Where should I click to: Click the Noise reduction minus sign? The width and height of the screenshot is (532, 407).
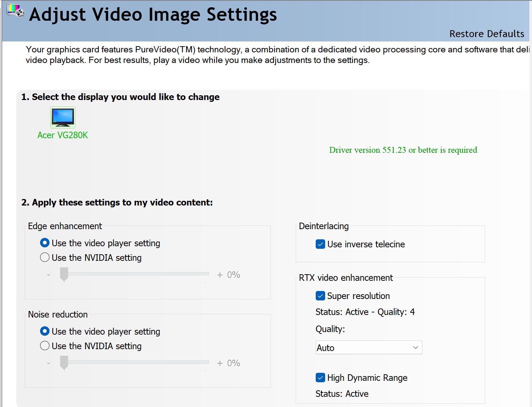tap(49, 363)
